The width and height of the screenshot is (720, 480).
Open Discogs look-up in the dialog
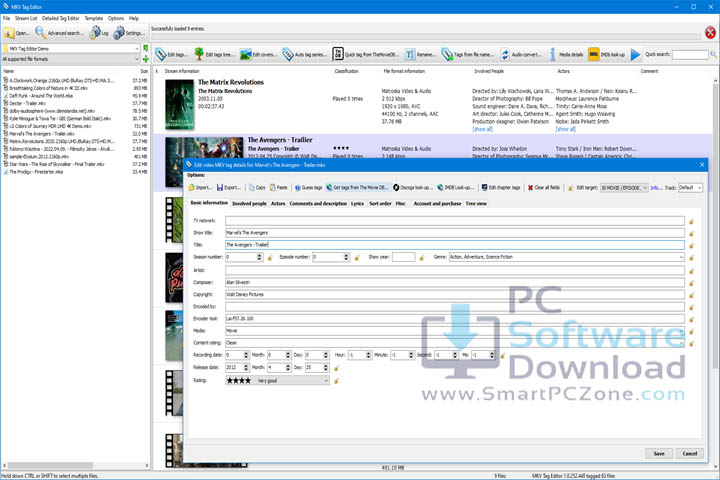[x=413, y=187]
